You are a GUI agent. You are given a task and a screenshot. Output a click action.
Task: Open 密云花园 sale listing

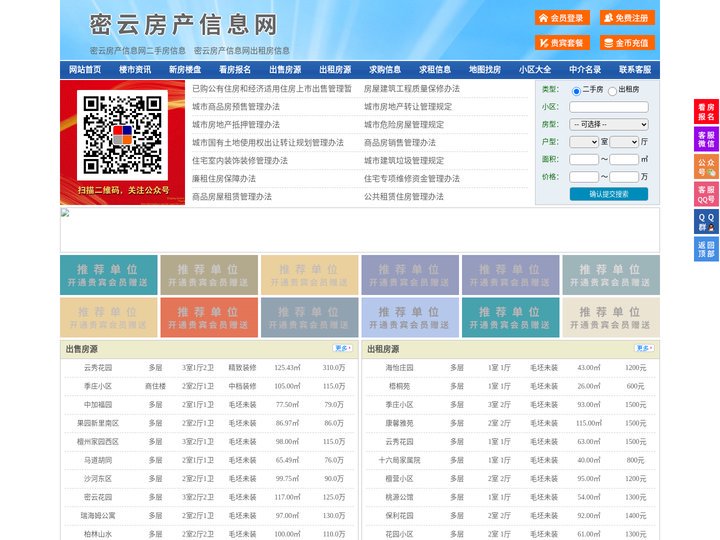tap(98, 497)
